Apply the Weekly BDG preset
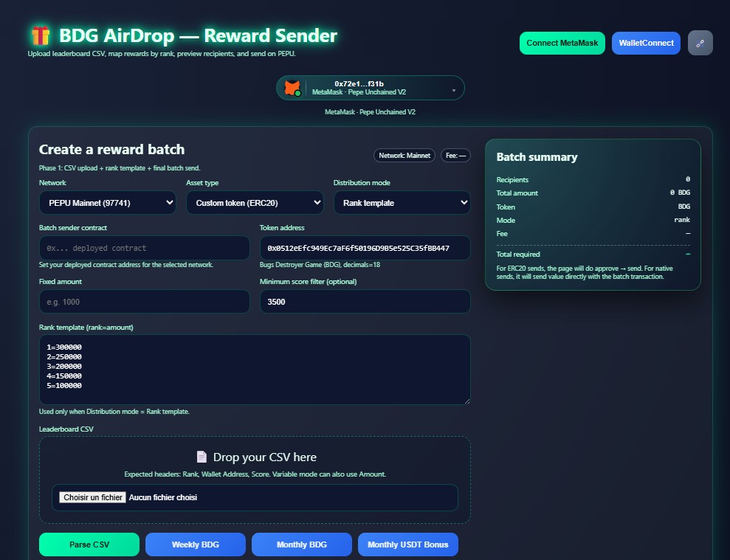The image size is (730, 560). [195, 545]
